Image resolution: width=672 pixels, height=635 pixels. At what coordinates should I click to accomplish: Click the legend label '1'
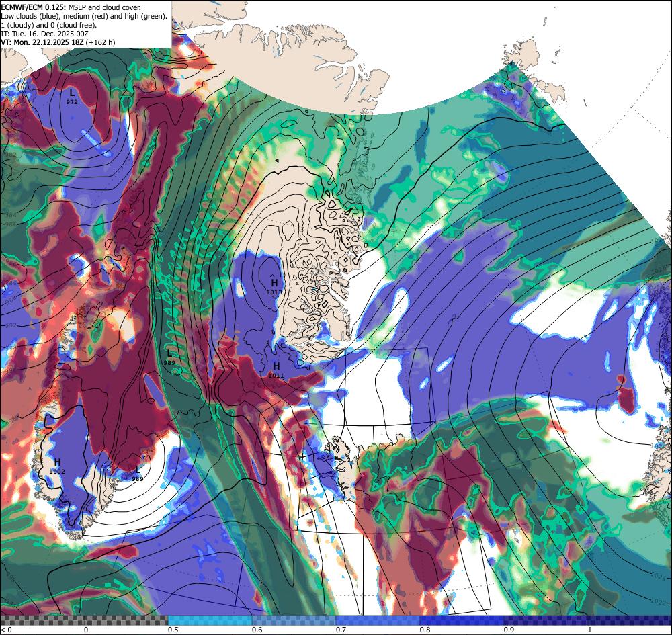(590, 630)
